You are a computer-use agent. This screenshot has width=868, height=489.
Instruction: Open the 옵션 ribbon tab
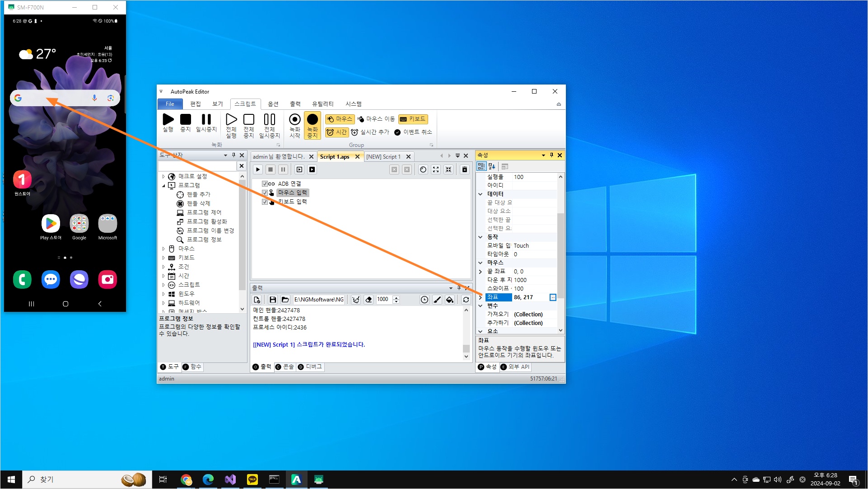click(273, 104)
